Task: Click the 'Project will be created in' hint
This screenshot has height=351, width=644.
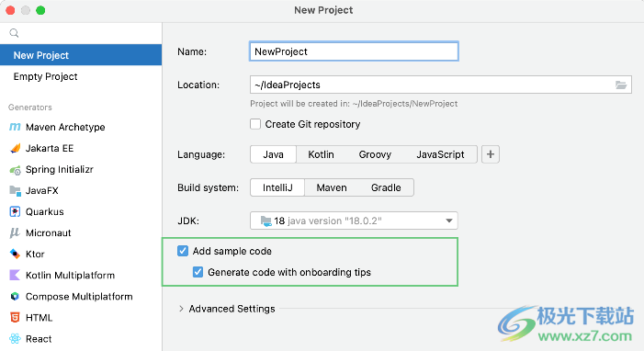Action: click(354, 104)
